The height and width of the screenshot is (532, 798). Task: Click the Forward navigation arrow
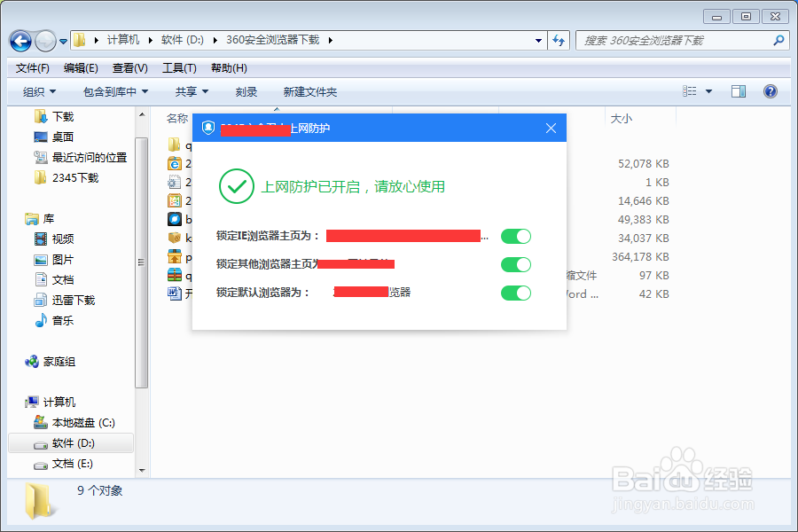pyautogui.click(x=46, y=42)
